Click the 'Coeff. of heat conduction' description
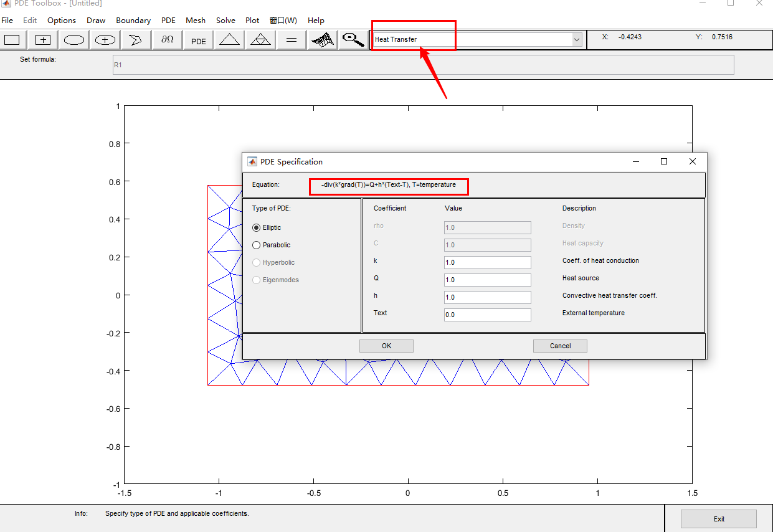773x532 pixels. 600,260
